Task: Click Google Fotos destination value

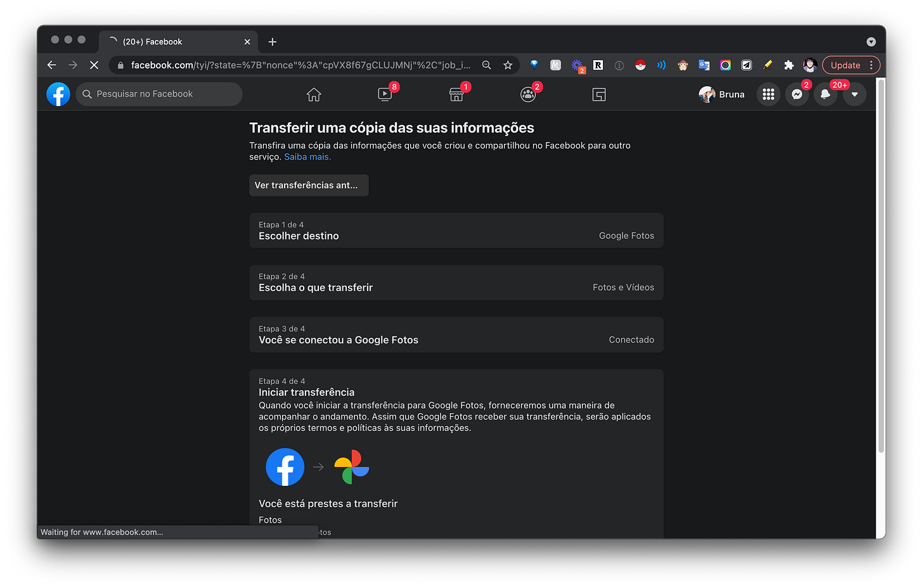Action: tap(626, 236)
